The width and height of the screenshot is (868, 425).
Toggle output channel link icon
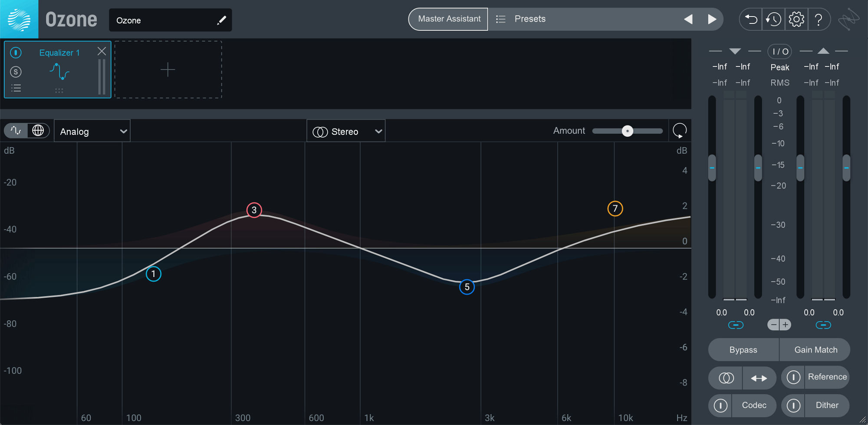click(x=823, y=325)
